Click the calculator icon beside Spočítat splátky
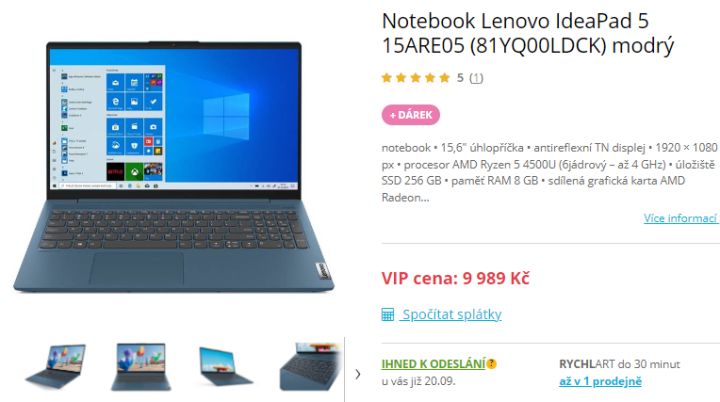 (x=388, y=315)
